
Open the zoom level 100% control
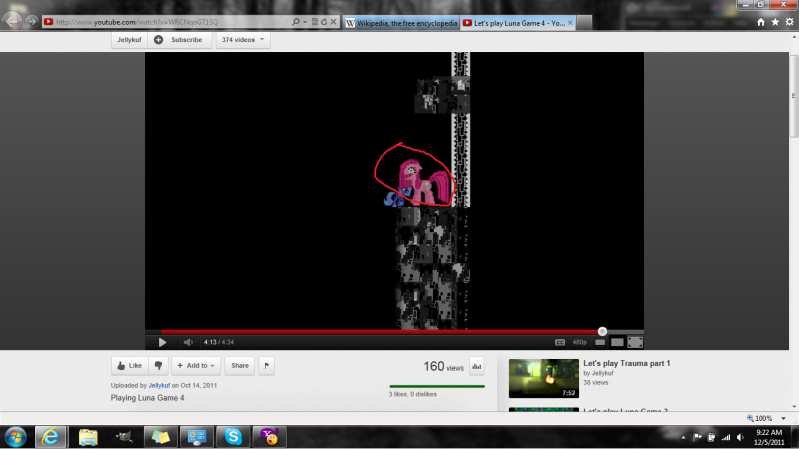[760, 418]
